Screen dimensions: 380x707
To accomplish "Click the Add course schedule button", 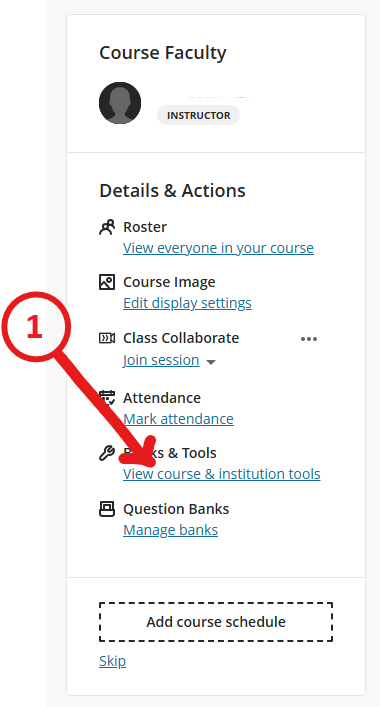I will [x=216, y=622].
